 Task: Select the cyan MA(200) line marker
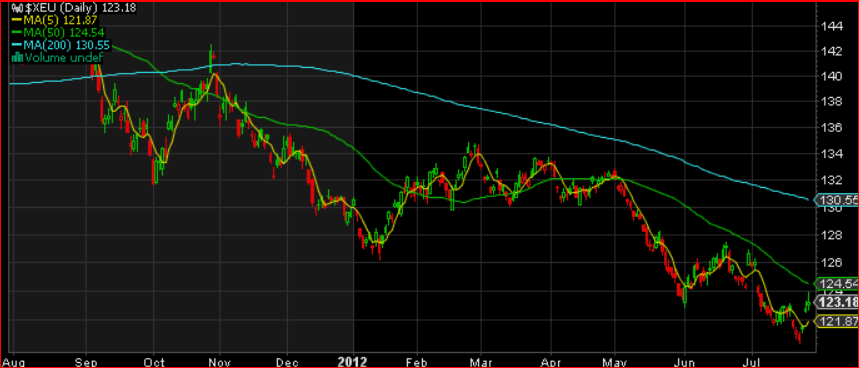pos(15,44)
